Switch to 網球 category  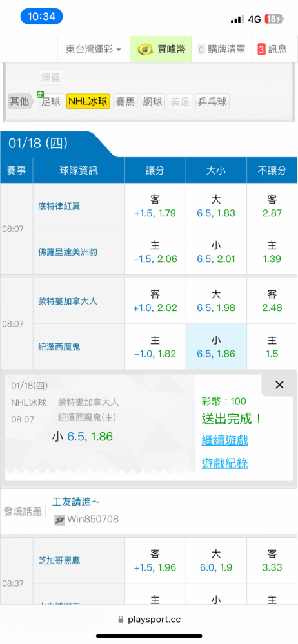click(x=153, y=102)
